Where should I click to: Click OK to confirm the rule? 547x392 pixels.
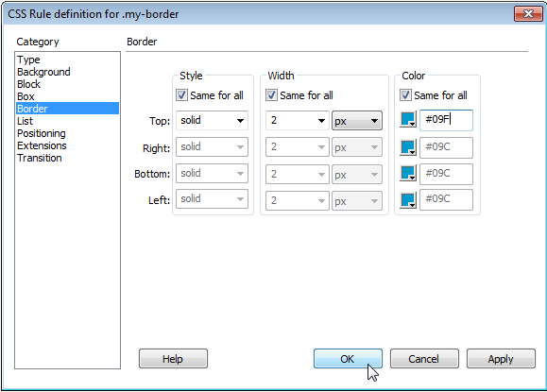tap(348, 359)
